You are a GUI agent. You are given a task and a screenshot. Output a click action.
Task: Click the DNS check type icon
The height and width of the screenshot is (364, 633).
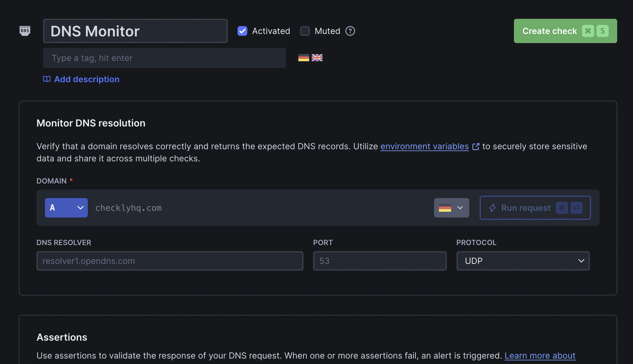[25, 31]
